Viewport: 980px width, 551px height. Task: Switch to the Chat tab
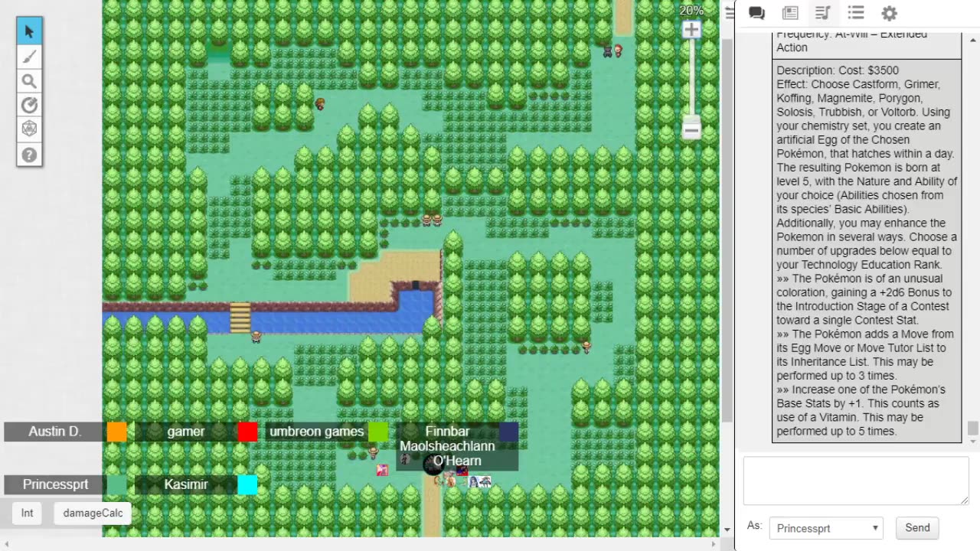tap(756, 13)
